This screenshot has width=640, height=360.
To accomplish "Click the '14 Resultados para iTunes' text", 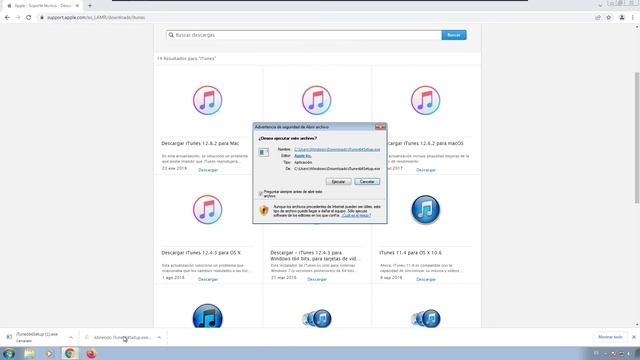I will click(186, 59).
